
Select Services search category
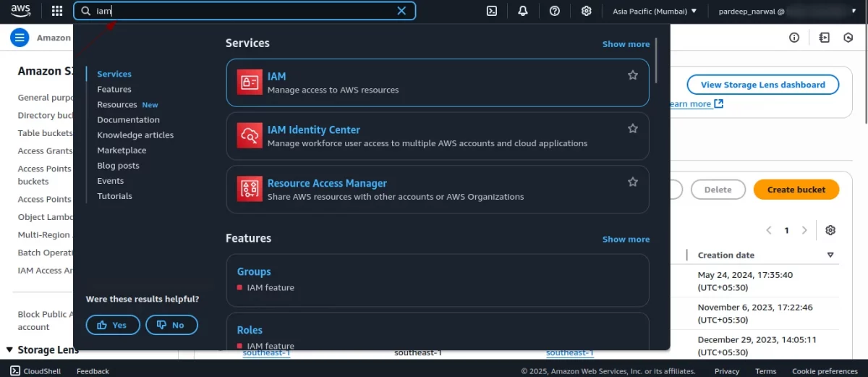pos(114,74)
